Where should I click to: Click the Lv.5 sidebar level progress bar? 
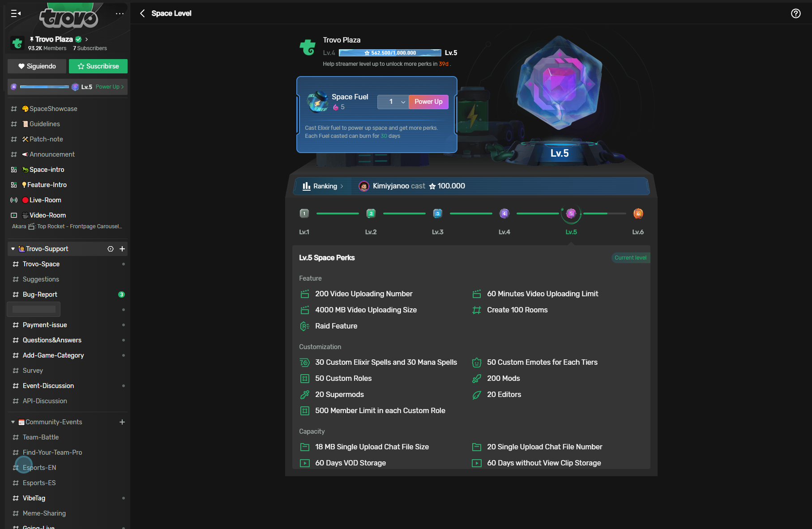[45, 87]
